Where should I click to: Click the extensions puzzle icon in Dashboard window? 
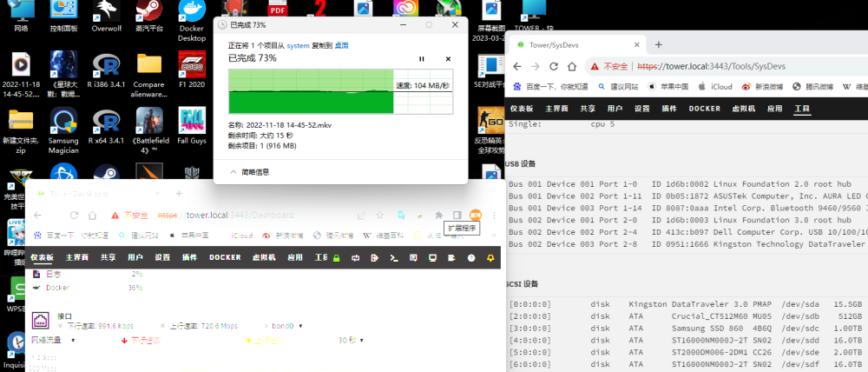(x=439, y=215)
